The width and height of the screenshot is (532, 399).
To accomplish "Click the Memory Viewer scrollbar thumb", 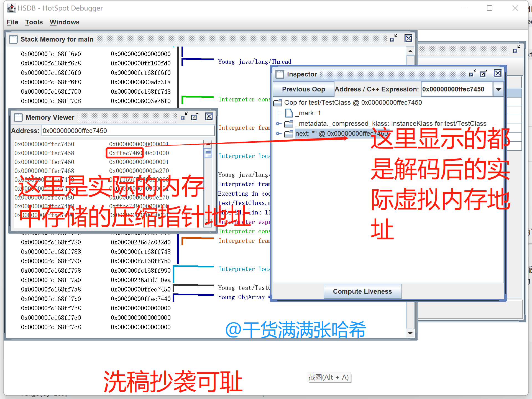I will (208, 153).
